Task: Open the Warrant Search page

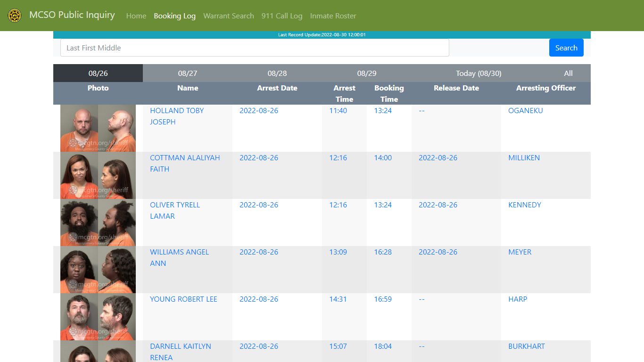Action: 229,16
